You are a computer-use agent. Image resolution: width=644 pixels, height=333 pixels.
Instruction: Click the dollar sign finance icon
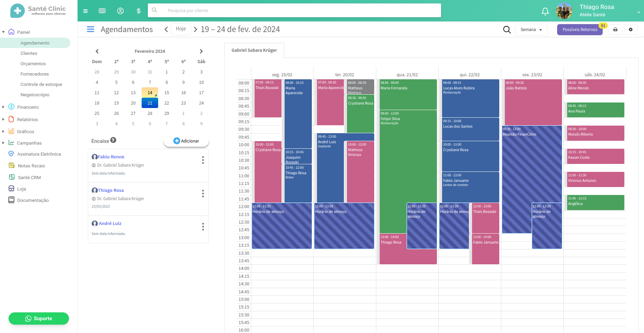[139, 11]
